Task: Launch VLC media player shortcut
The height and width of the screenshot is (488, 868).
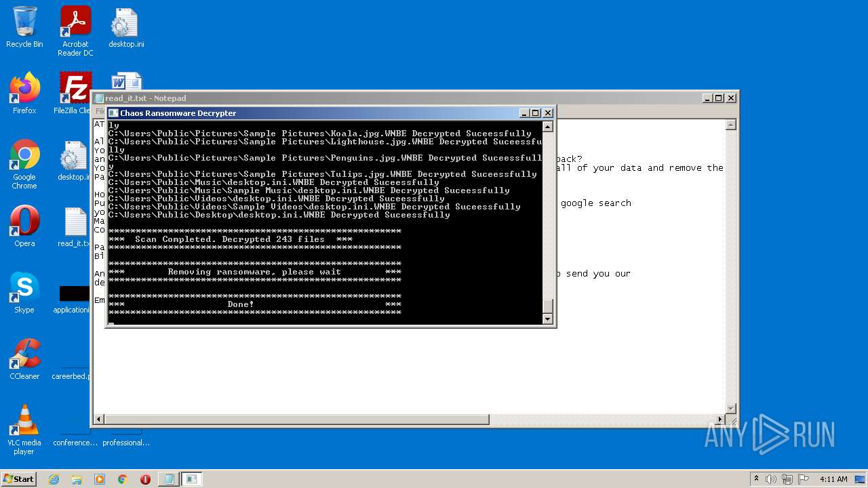Action: [x=24, y=430]
